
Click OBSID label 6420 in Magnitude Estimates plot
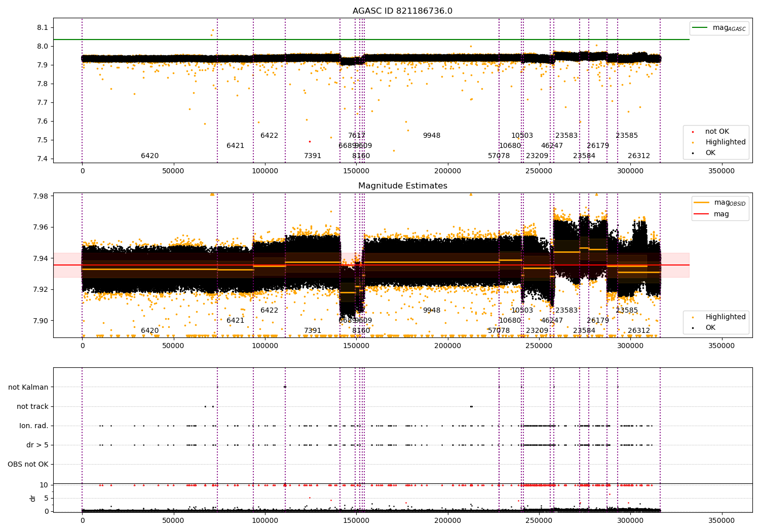149,331
